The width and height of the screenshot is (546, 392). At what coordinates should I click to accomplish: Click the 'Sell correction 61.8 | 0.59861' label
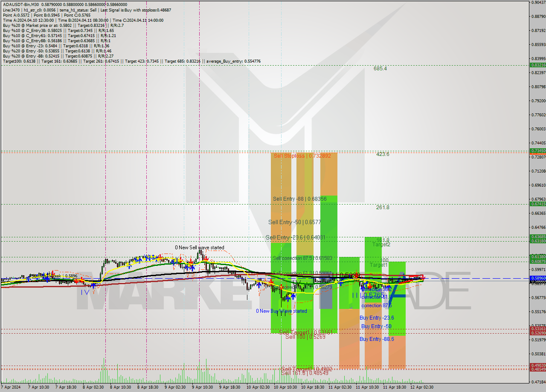[302, 273]
